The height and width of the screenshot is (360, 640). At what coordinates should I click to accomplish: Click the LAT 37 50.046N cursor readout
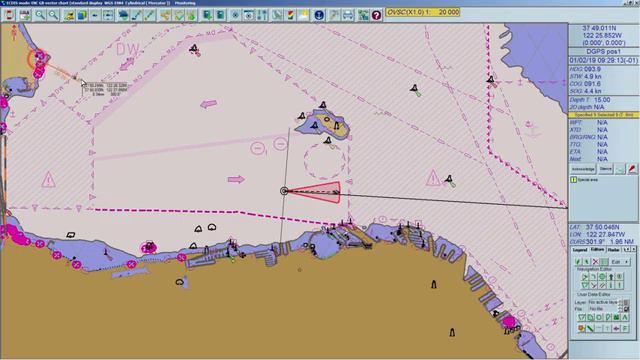tap(594, 227)
